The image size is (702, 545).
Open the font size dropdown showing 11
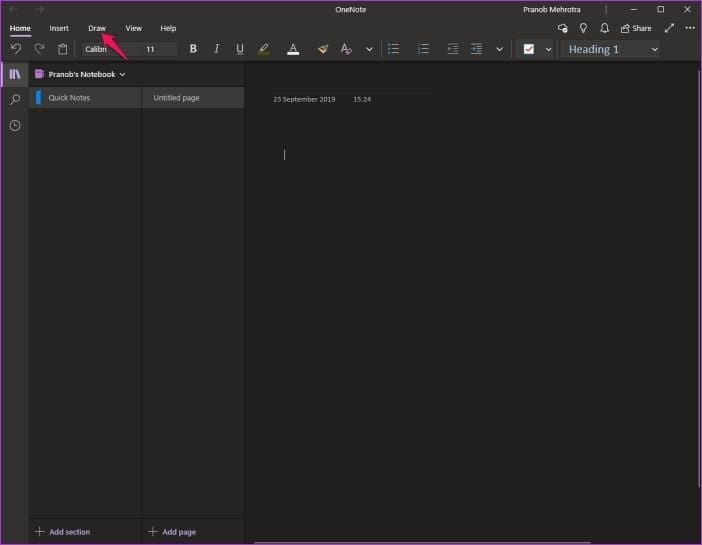157,49
